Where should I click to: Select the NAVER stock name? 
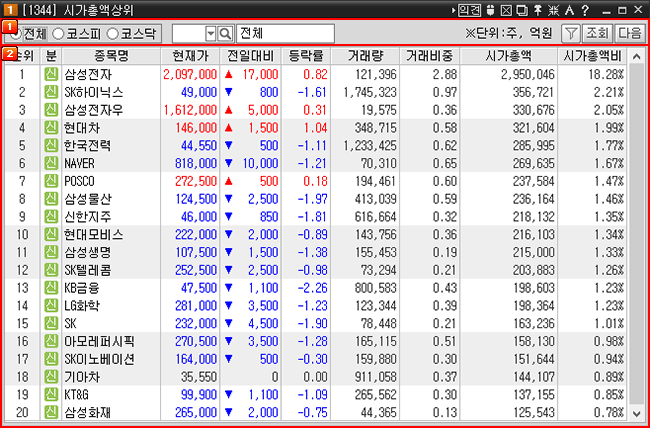tap(79, 163)
